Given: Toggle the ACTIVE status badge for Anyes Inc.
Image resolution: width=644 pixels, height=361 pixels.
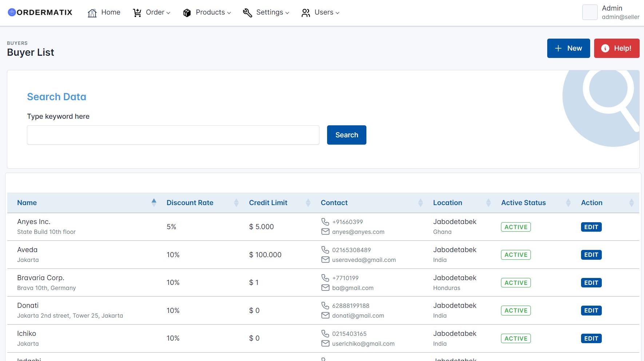Looking at the screenshot, I should tap(516, 227).
